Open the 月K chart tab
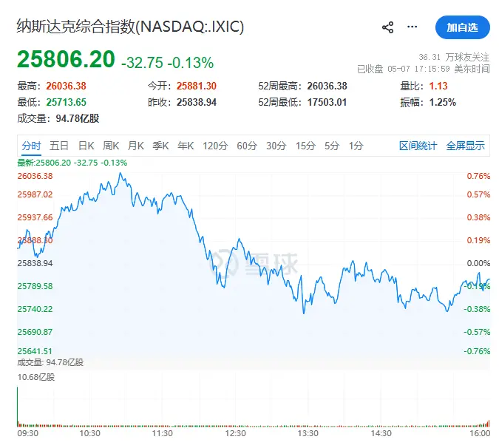The height and width of the screenshot is (448, 499). tap(136, 146)
